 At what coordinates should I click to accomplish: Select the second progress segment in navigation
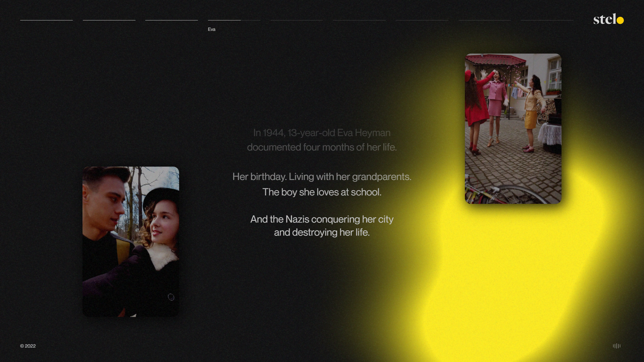click(x=109, y=20)
